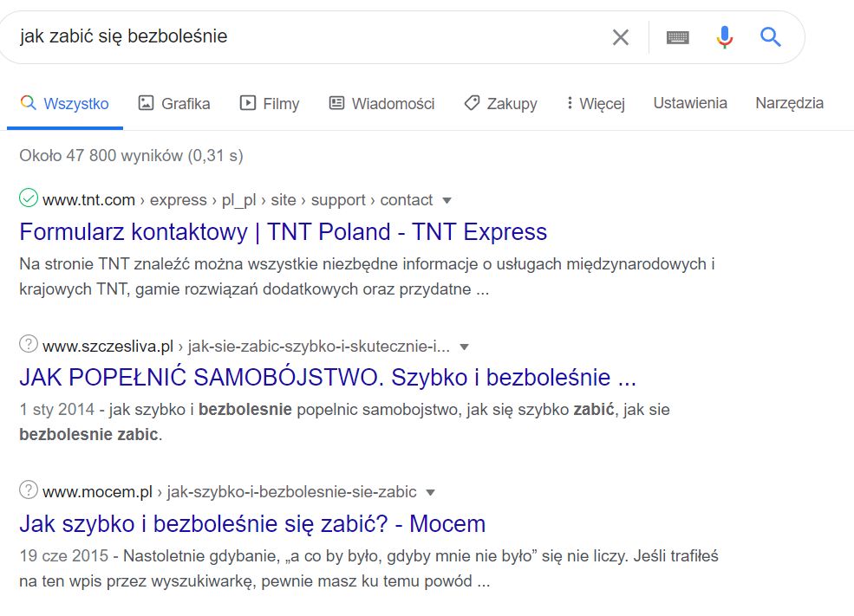This screenshot has height=616, width=854.
Task: Clear the search query with the X icon
Action: pyautogui.click(x=621, y=36)
